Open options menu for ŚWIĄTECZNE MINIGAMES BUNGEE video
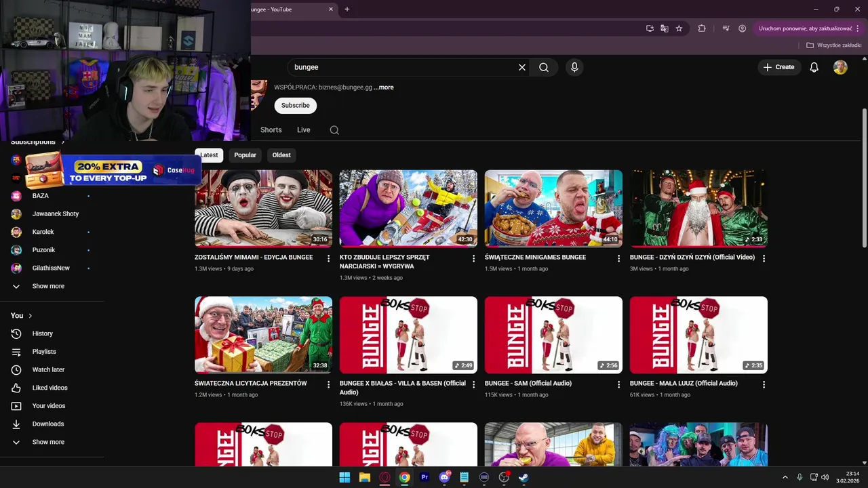The width and height of the screenshot is (868, 488). coord(619,258)
